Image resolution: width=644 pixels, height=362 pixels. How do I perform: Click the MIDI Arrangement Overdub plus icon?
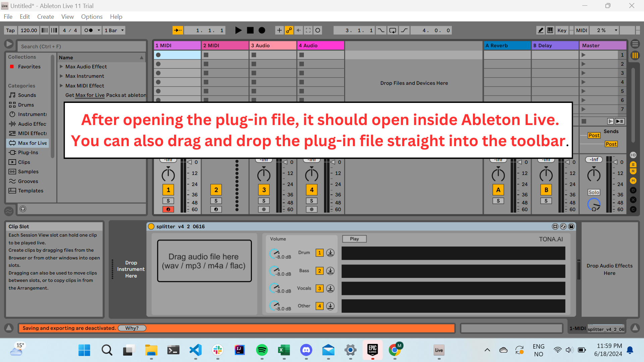[279, 30]
